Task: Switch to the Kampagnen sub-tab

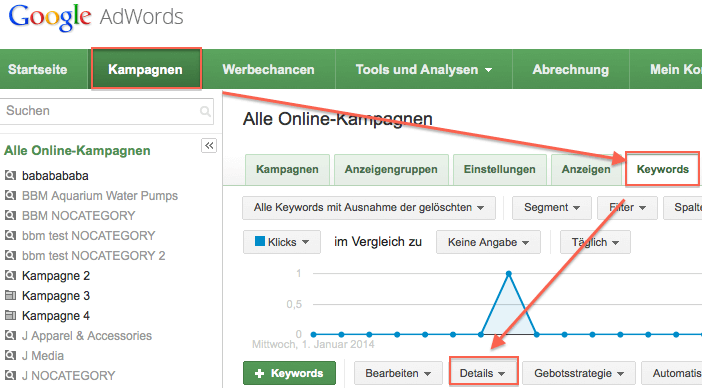Action: point(287,170)
